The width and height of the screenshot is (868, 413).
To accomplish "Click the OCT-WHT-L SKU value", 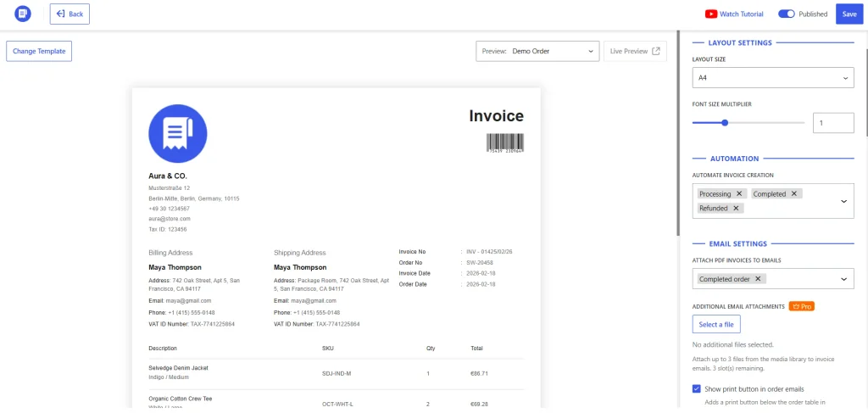I will click(337, 405).
